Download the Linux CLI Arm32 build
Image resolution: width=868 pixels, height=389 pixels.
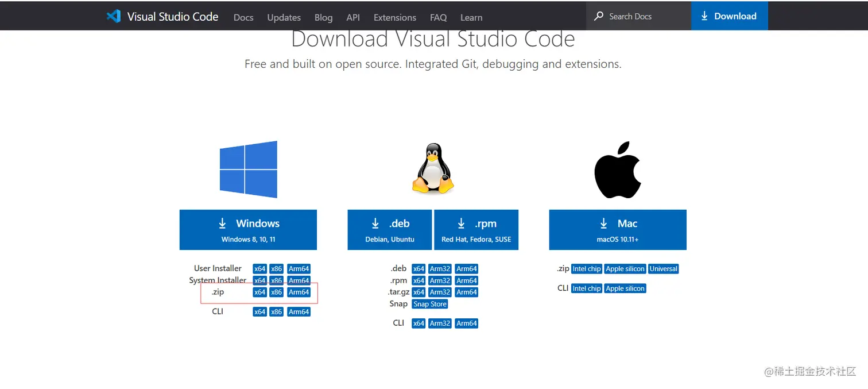pyautogui.click(x=440, y=323)
